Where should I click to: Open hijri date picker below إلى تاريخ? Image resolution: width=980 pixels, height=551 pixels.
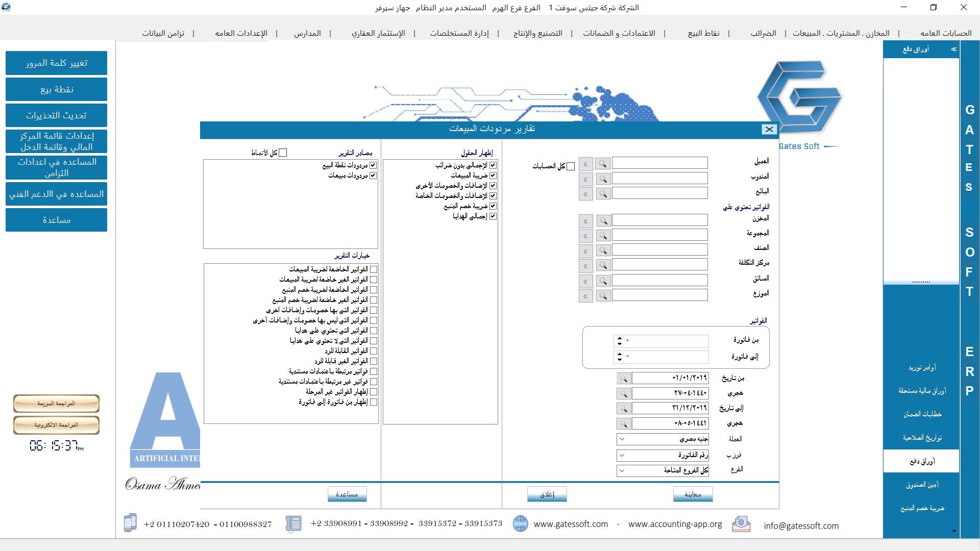(623, 423)
